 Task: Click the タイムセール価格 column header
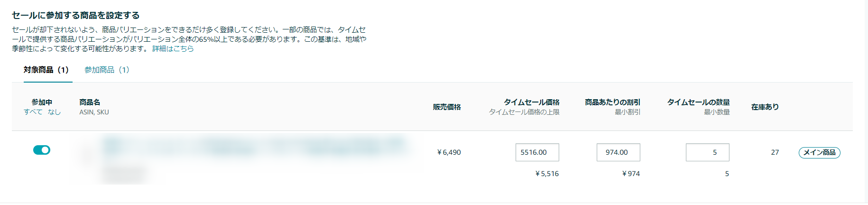pos(532,102)
